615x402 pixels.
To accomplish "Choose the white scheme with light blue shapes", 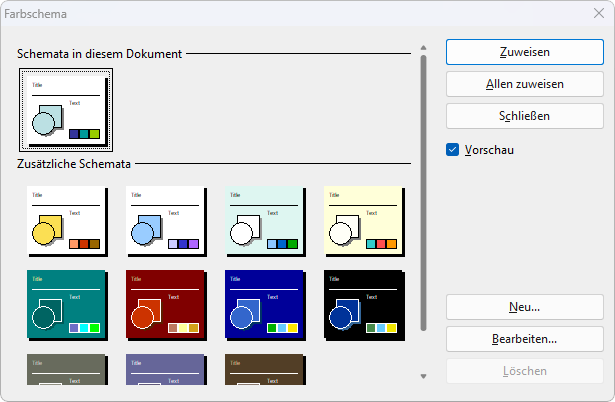I will (166, 222).
